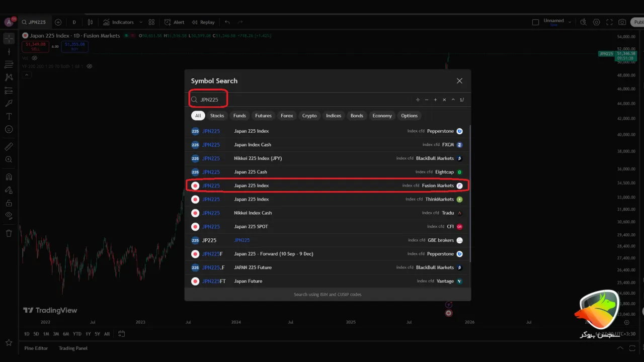Select the ruler measure tool
The width and height of the screenshot is (644, 362).
(x=9, y=147)
